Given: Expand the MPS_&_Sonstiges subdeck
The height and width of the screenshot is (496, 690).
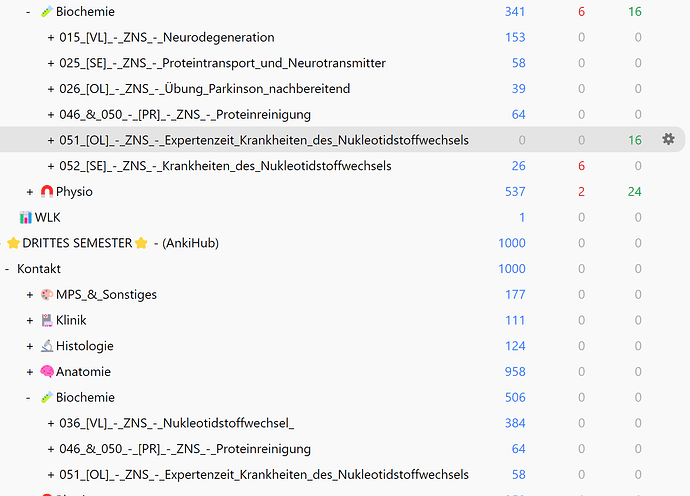Looking at the screenshot, I should pyautogui.click(x=30, y=295).
